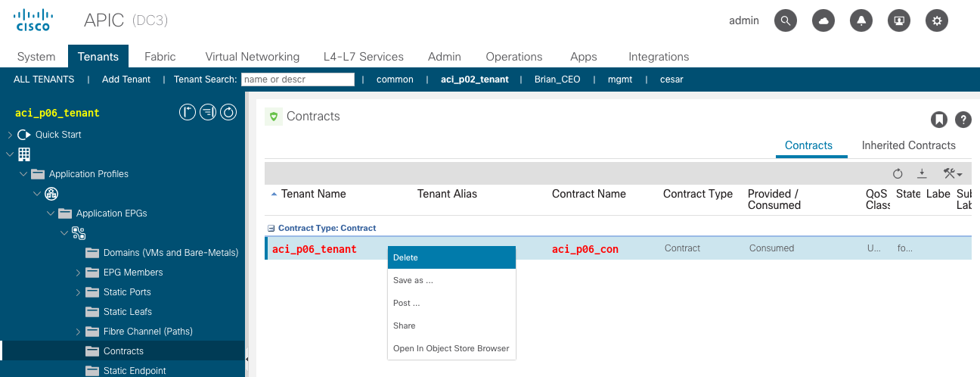Open the cloud status icon in header
980x377 pixels.
pyautogui.click(x=823, y=20)
